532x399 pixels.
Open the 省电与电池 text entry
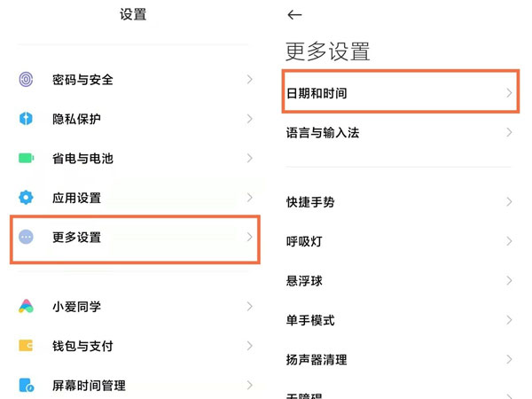pos(82,159)
